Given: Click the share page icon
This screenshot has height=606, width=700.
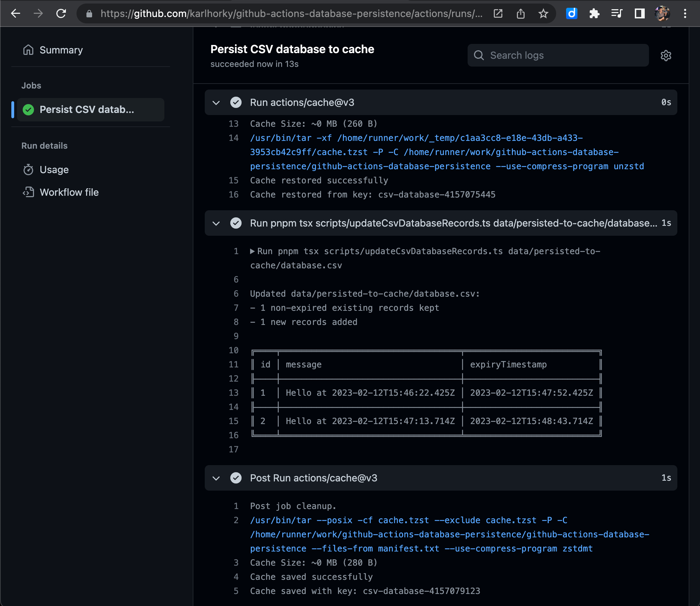Looking at the screenshot, I should [x=520, y=14].
